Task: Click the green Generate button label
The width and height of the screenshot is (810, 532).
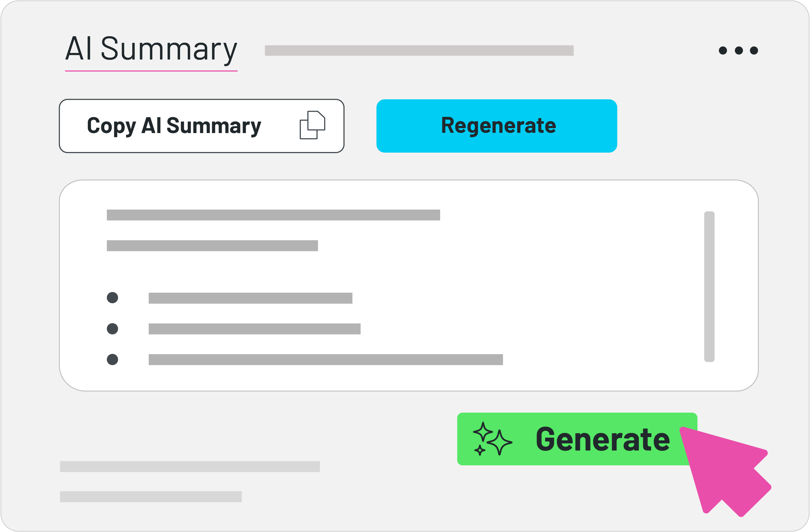Action: pos(602,439)
